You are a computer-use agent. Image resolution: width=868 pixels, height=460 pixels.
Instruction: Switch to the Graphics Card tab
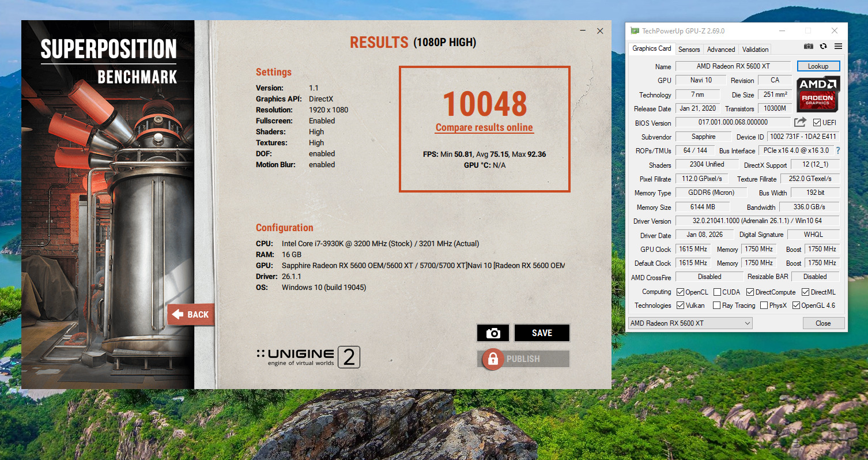point(651,49)
